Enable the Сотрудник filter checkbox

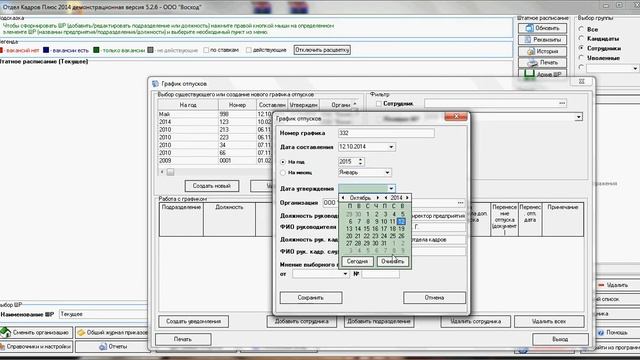(x=378, y=104)
